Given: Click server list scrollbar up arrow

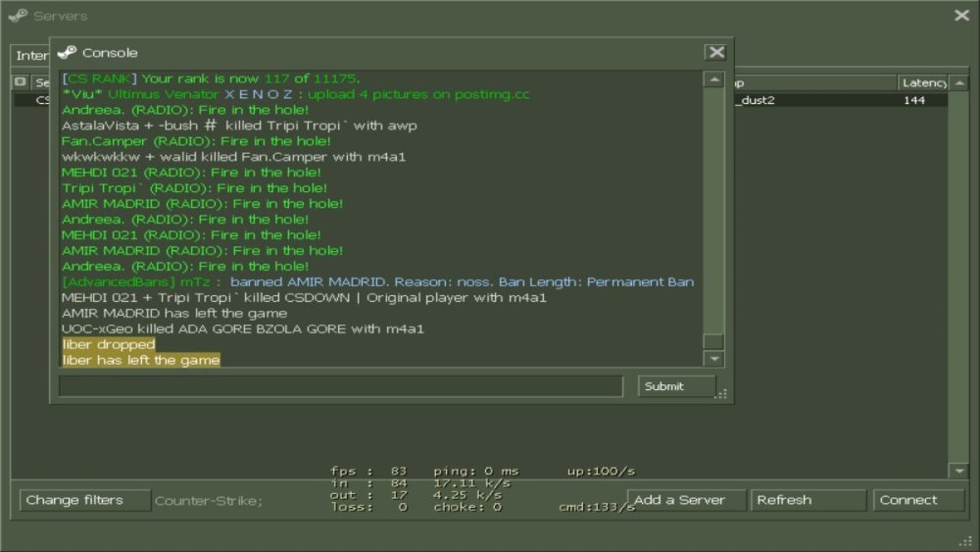Looking at the screenshot, I should click(959, 82).
